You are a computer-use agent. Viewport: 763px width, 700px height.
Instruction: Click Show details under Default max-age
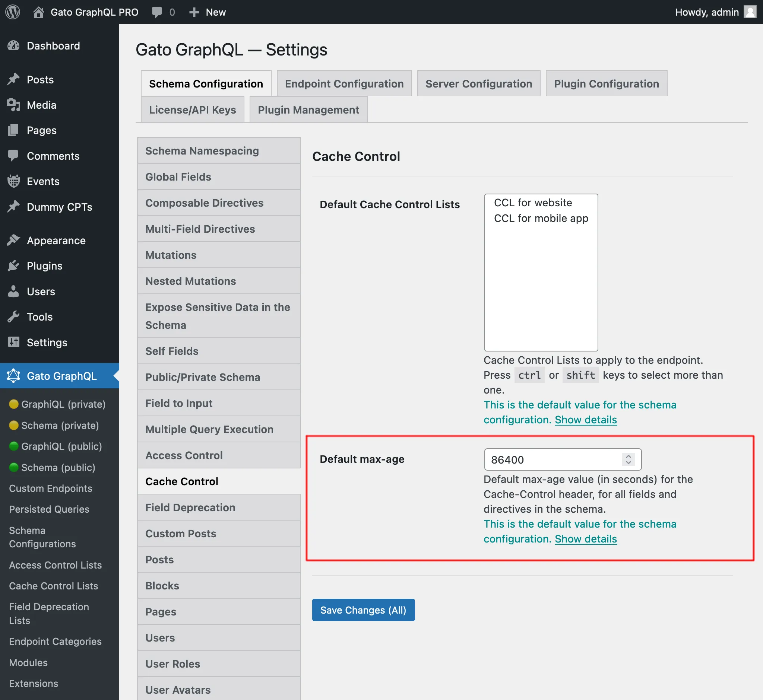586,539
